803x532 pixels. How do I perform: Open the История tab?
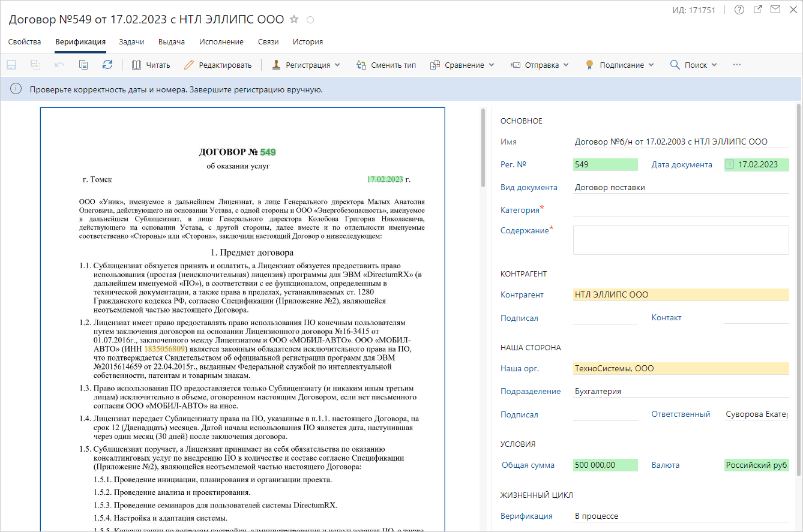(x=308, y=42)
